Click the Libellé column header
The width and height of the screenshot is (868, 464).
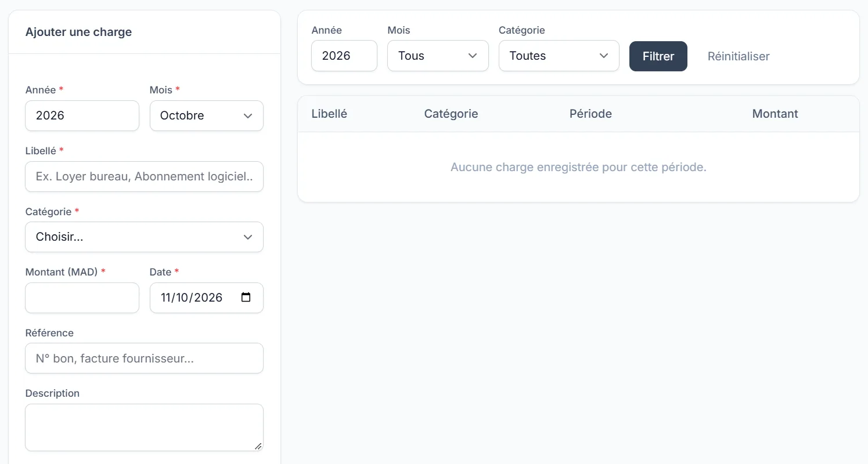329,114
